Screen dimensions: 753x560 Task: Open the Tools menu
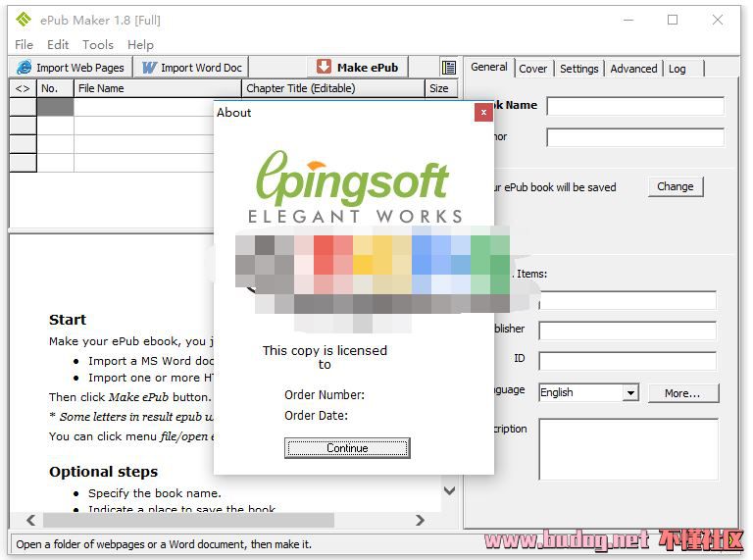tap(98, 45)
